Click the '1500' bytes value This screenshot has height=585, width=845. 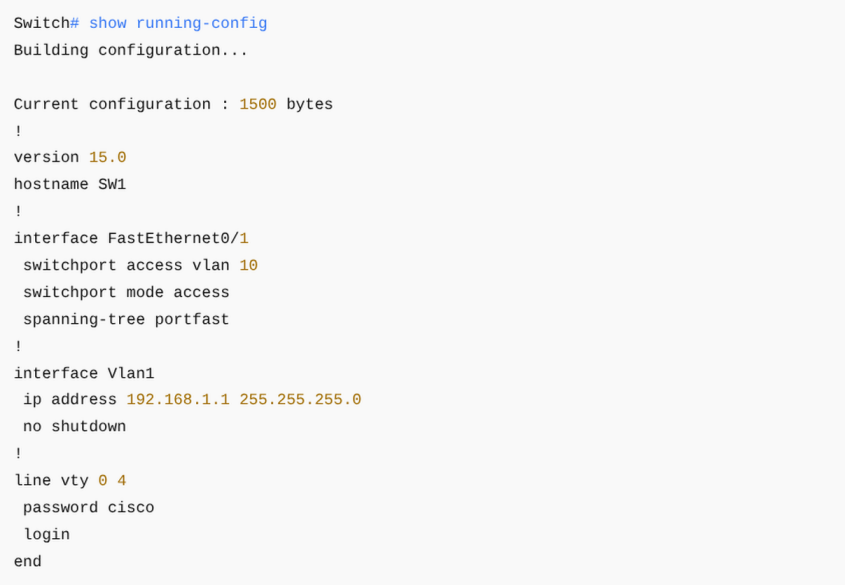(x=257, y=104)
